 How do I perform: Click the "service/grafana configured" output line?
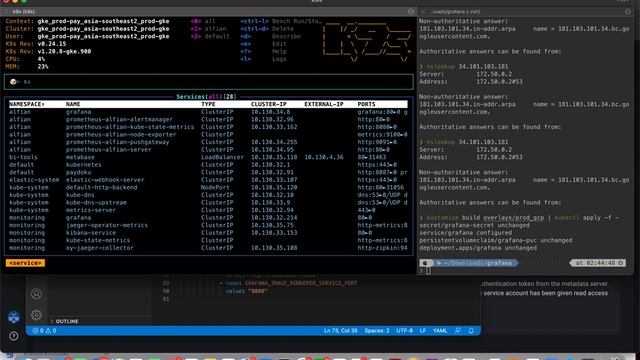(465, 233)
